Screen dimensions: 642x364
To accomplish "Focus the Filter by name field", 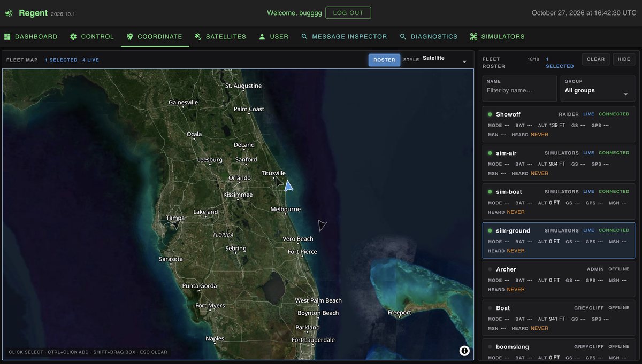I will [519, 89].
